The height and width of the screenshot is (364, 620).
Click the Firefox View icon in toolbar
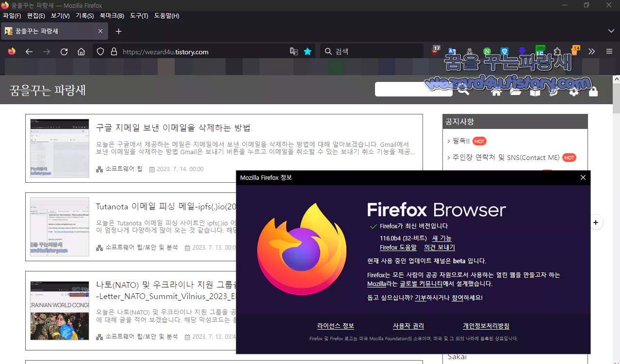(x=12, y=51)
